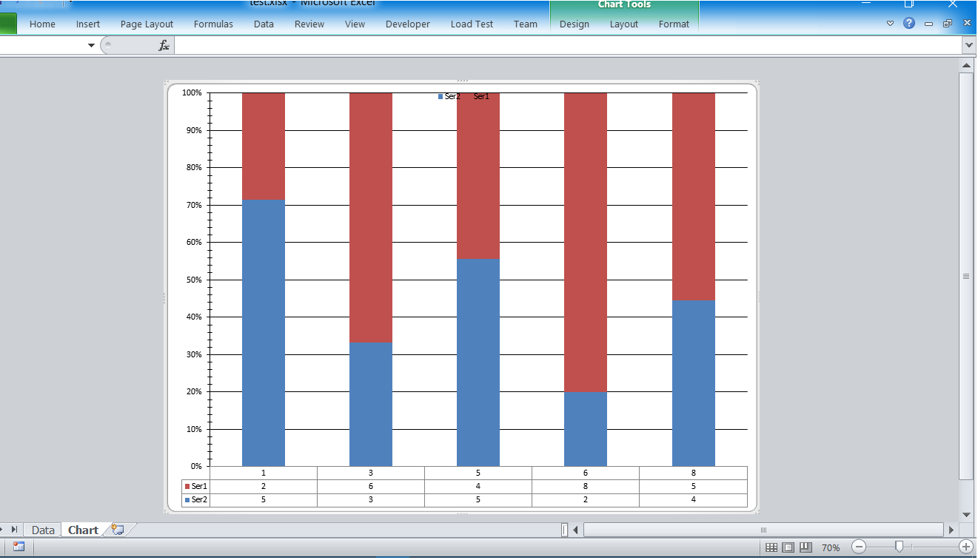This screenshot has width=978, height=560.
Task: Click Ser1 value 8 in data table
Action: click(x=586, y=487)
